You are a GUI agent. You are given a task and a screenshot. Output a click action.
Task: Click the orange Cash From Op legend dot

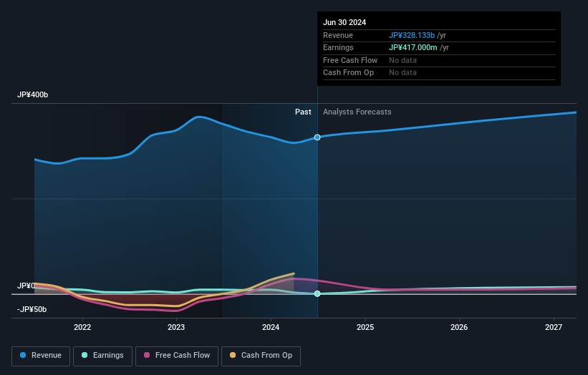(x=233, y=355)
